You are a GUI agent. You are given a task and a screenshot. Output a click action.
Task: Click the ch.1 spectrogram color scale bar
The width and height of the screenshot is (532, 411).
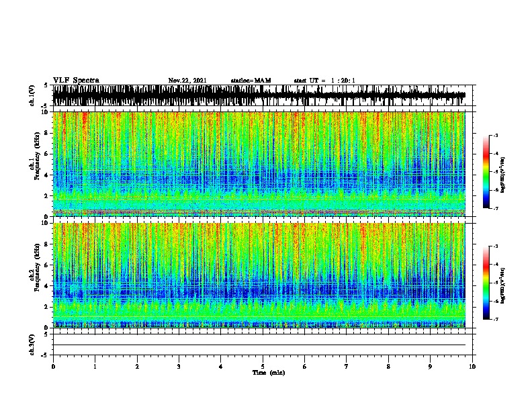click(x=486, y=172)
